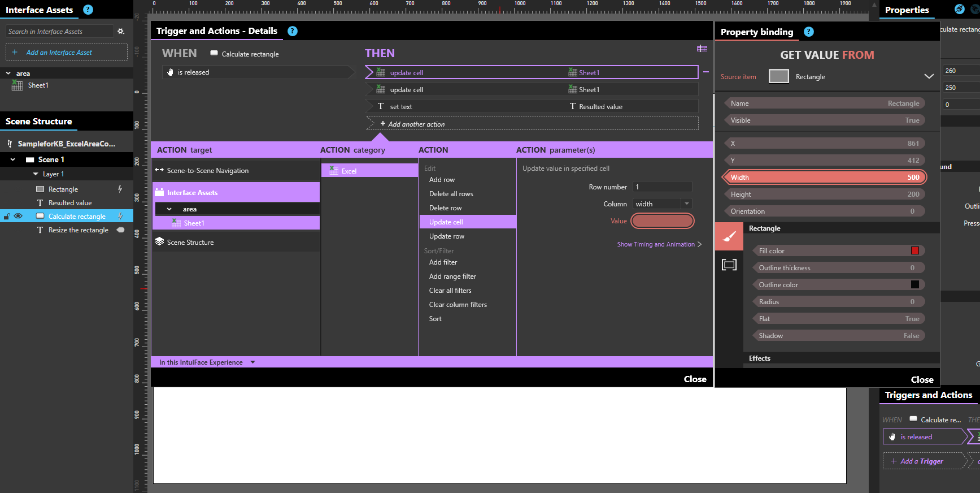The width and height of the screenshot is (980, 493).
Task: Open Interface Assets panel help icon
Action: [88, 10]
